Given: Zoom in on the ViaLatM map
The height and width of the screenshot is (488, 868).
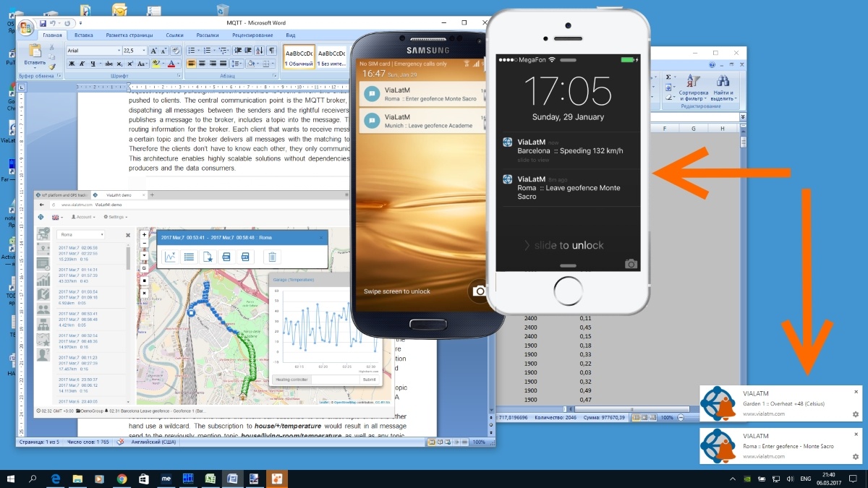Looking at the screenshot, I should 144,234.
